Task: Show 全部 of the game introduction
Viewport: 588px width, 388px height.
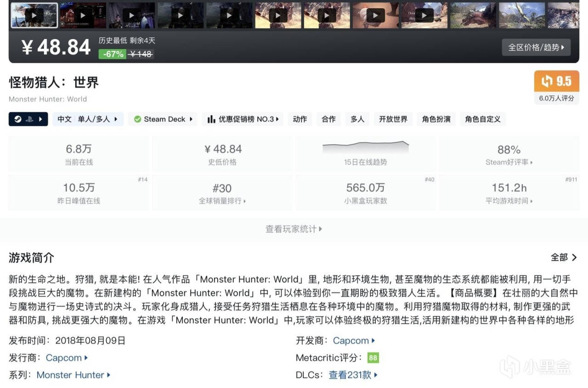Action: pyautogui.click(x=564, y=258)
